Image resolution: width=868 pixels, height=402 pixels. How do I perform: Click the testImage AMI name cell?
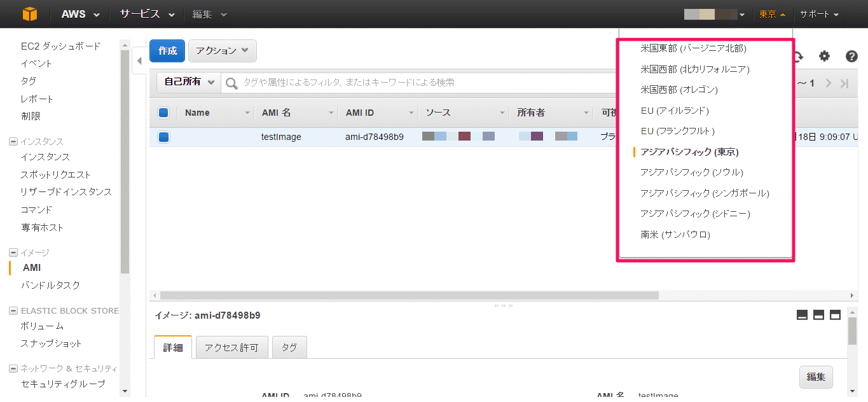click(281, 137)
